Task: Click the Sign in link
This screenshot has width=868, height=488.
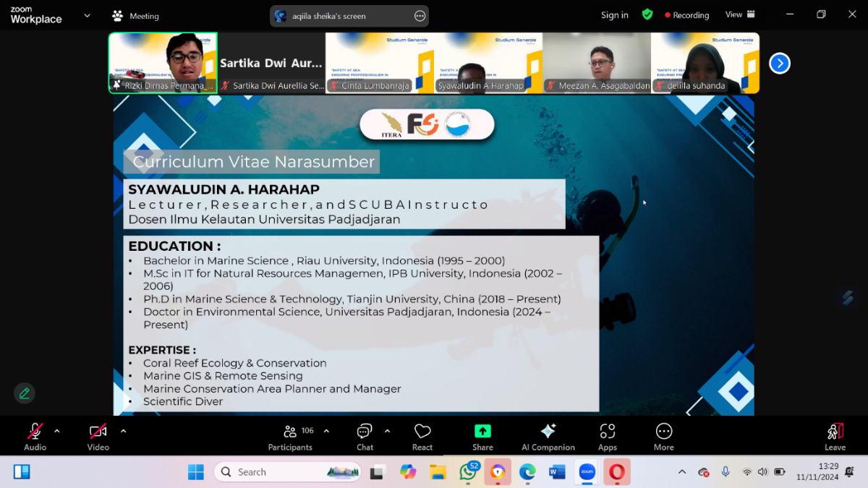Action: (614, 15)
